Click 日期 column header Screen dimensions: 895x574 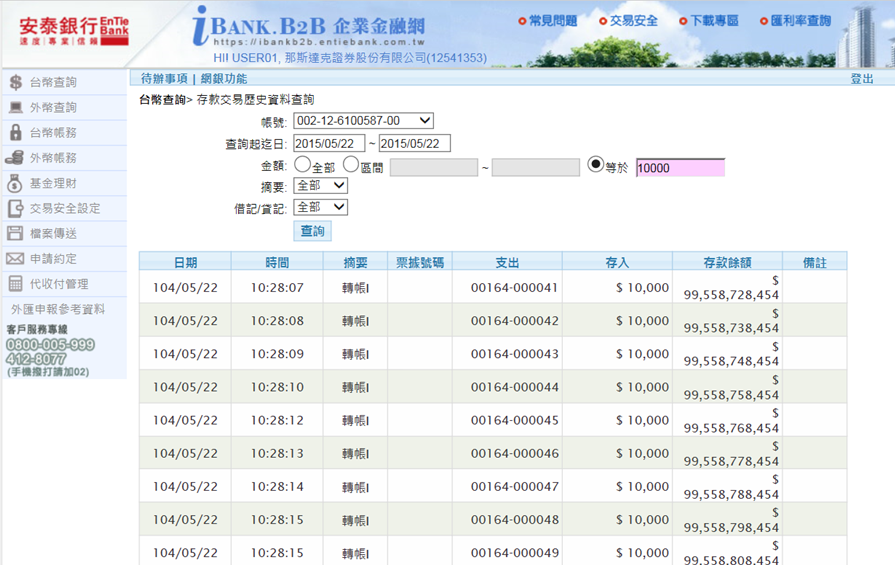186,262
